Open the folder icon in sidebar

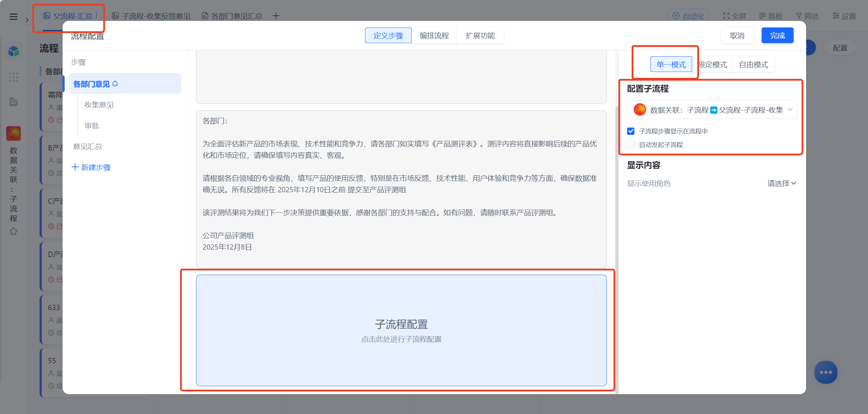[14, 102]
